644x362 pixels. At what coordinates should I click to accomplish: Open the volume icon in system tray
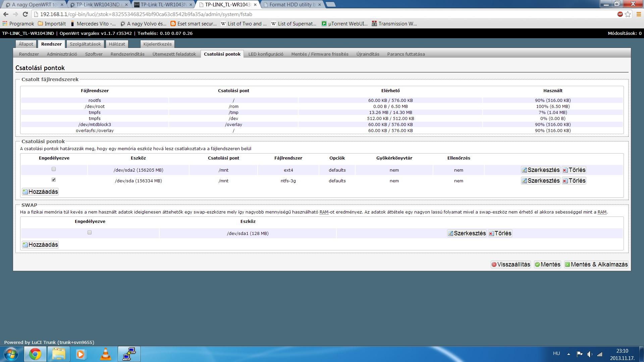click(x=590, y=354)
